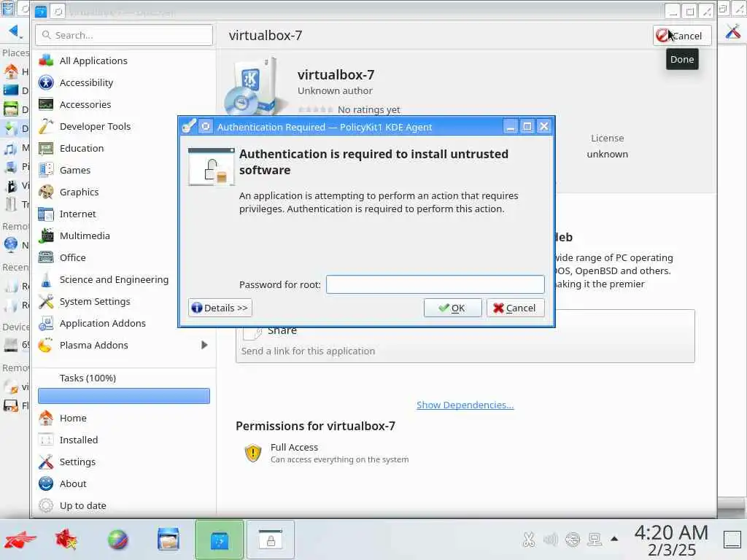Launch web browser globe in taskbar

tap(117, 540)
